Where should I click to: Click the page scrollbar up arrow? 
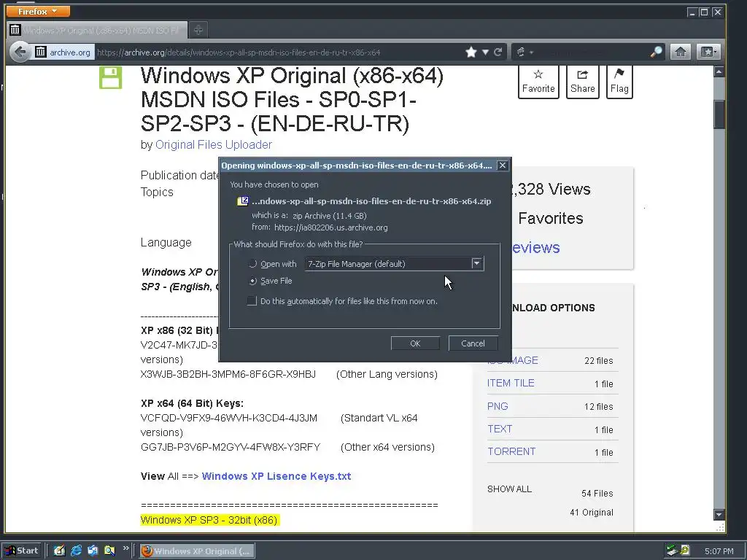pyautogui.click(x=719, y=72)
